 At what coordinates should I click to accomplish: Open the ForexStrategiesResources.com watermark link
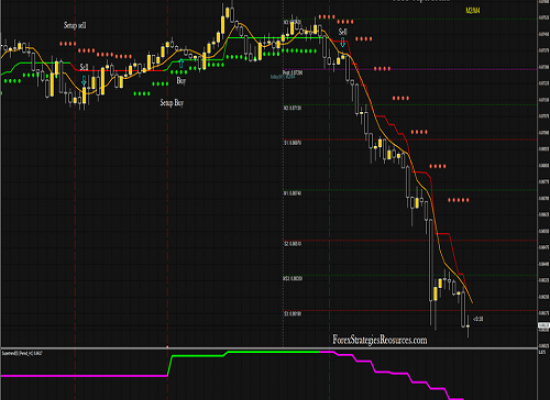click(380, 340)
